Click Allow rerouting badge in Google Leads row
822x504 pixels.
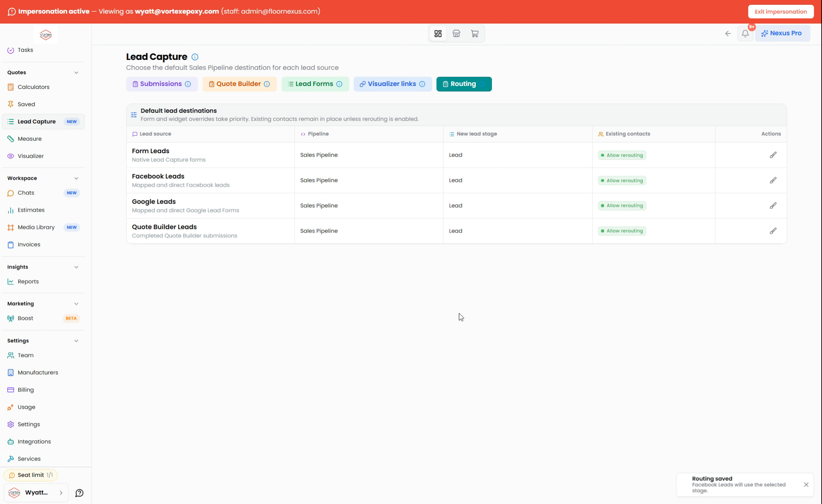[x=622, y=206]
